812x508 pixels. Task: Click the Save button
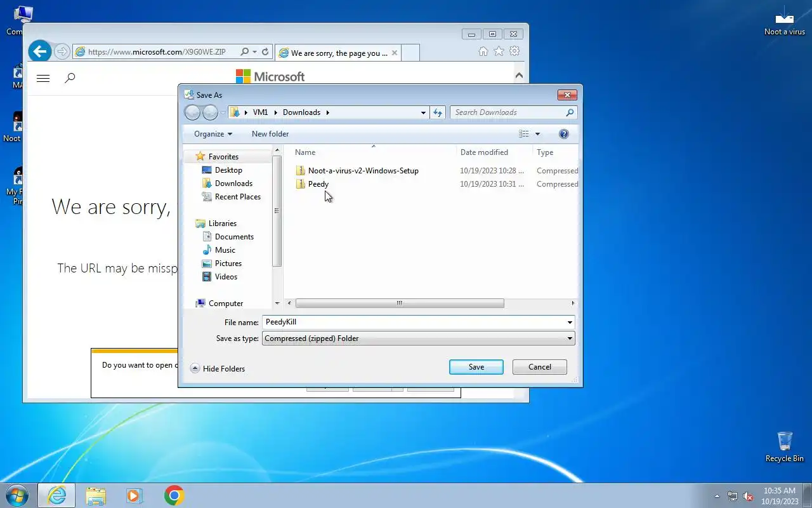(x=476, y=367)
